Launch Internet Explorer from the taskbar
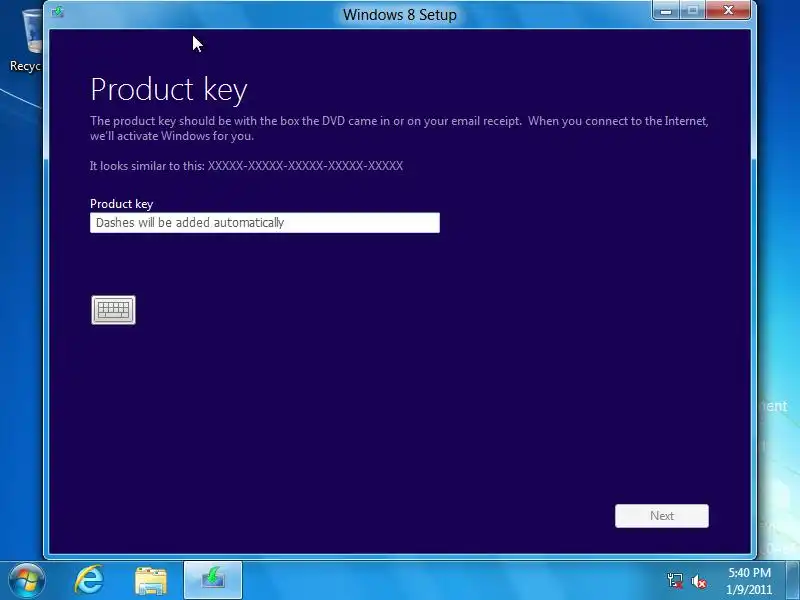 click(x=89, y=580)
